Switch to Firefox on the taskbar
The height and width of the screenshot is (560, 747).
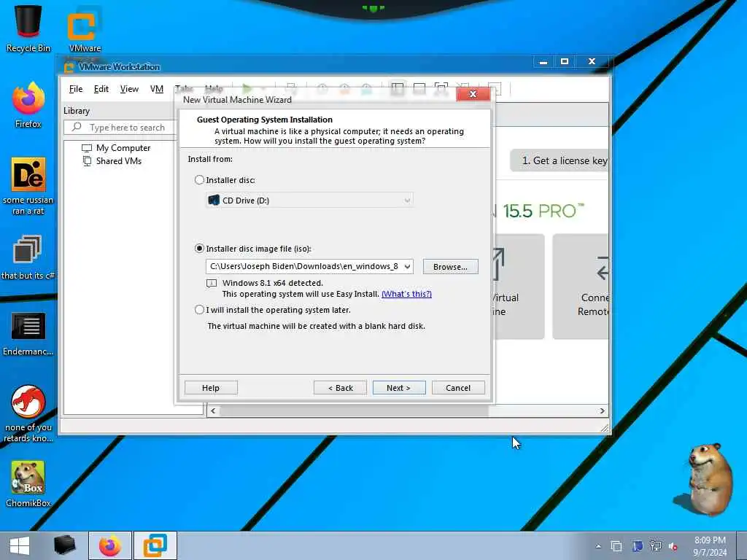pyautogui.click(x=110, y=545)
